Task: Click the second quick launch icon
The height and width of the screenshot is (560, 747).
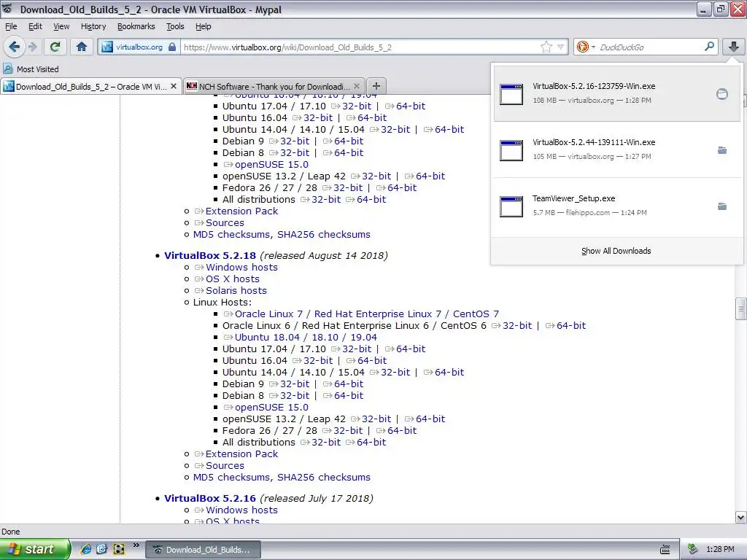Action: coord(102,549)
